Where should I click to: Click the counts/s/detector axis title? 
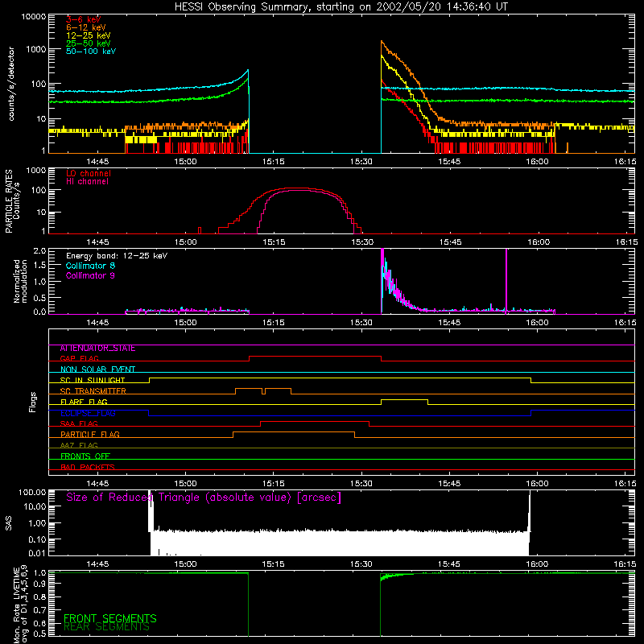click(x=11, y=84)
